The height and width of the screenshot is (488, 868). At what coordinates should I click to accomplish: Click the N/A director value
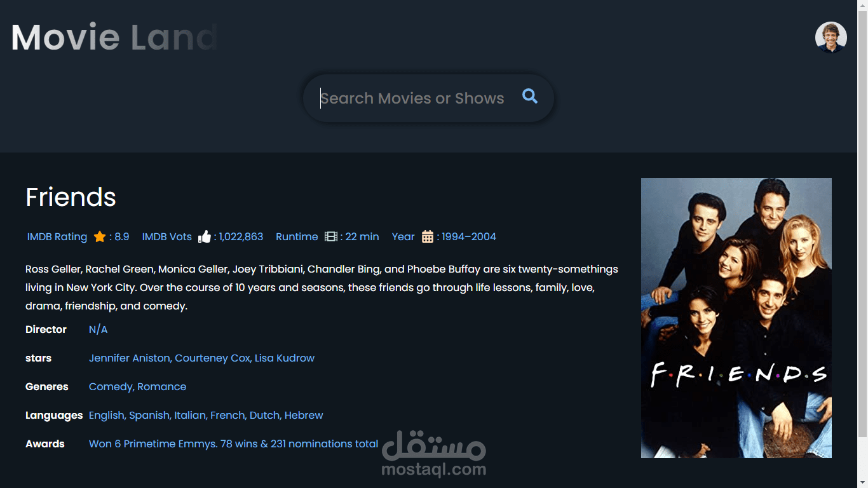pos(98,329)
